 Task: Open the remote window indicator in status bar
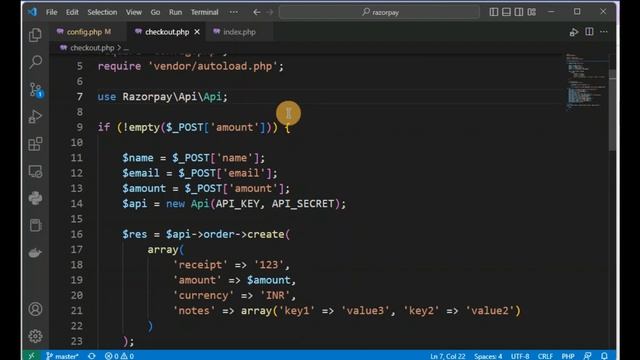click(x=31, y=356)
